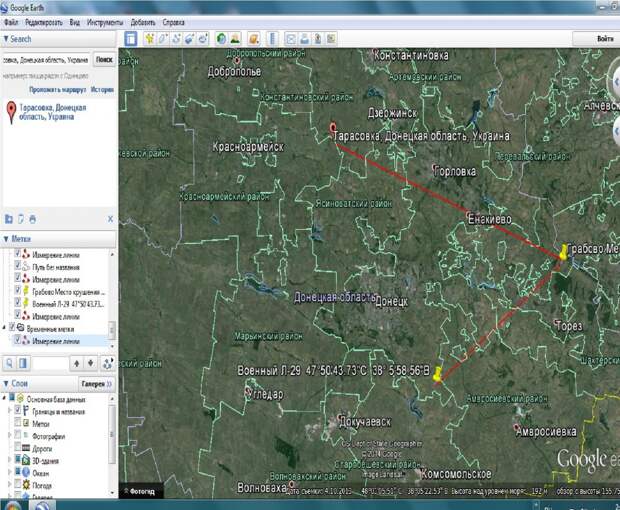Collapse the Слои panel header
Image resolution: width=620 pixels, height=510 pixels.
point(40,383)
